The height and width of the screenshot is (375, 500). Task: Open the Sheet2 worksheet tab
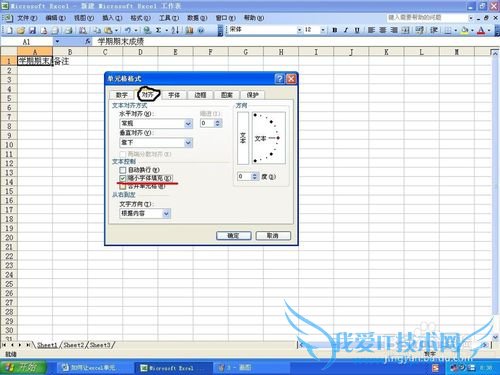74,345
